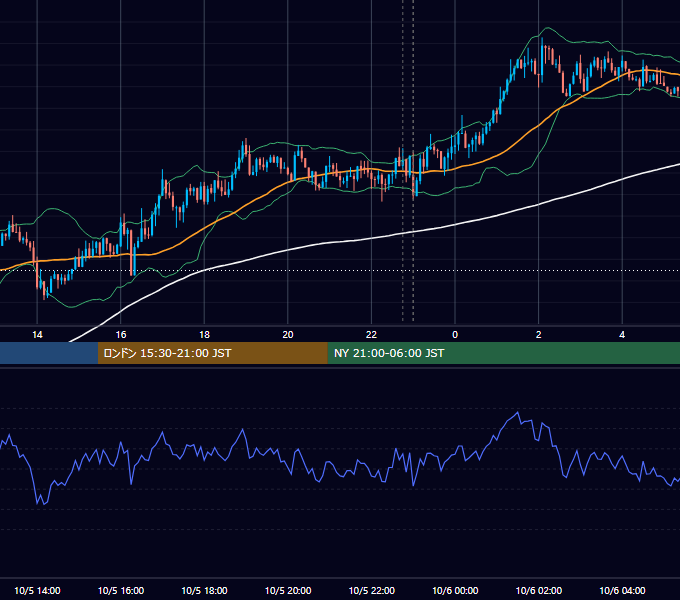Viewport: 680px width, 600px height.
Task: Click the 10/6 00:00 date label
Action: (455, 590)
